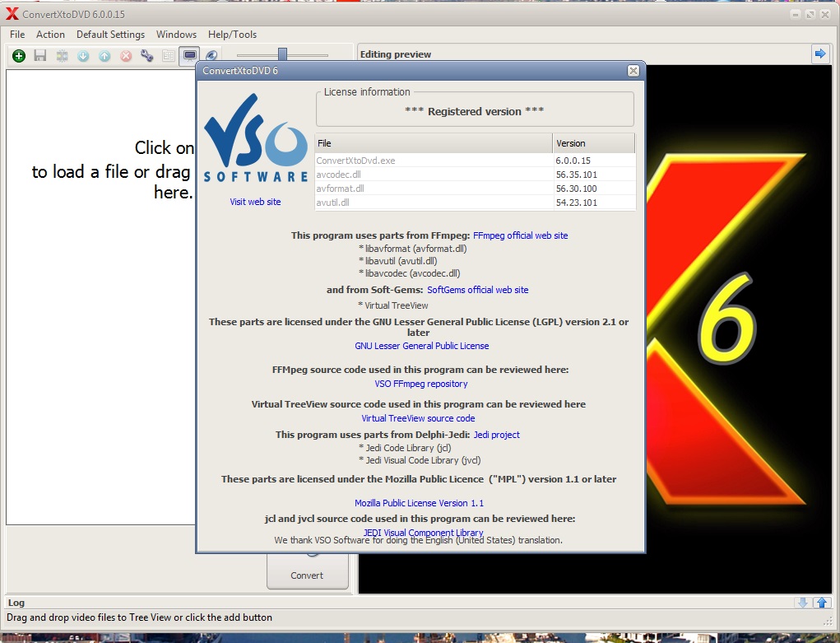Click the save project floppy icon
Viewport: 840px width, 643px height.
pyautogui.click(x=40, y=56)
